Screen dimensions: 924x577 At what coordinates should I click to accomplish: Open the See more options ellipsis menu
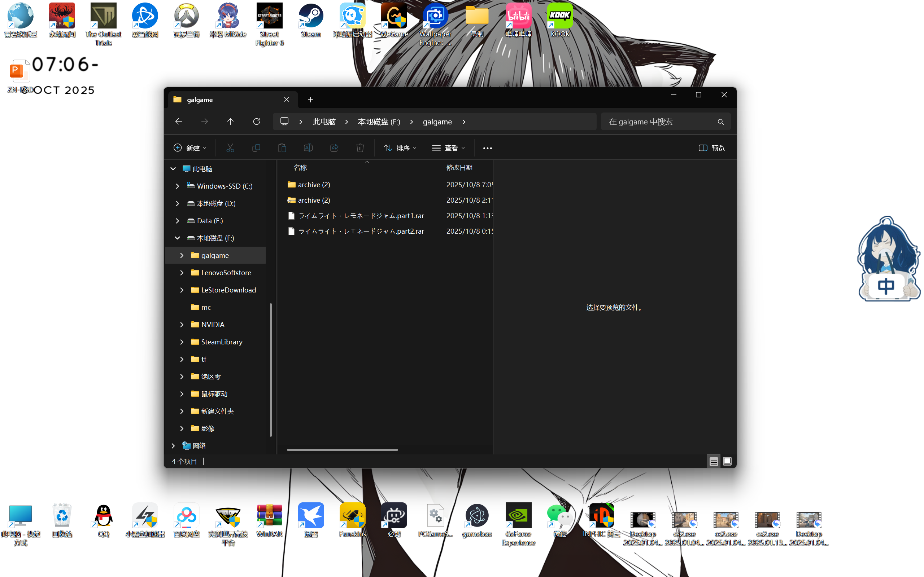click(x=487, y=148)
